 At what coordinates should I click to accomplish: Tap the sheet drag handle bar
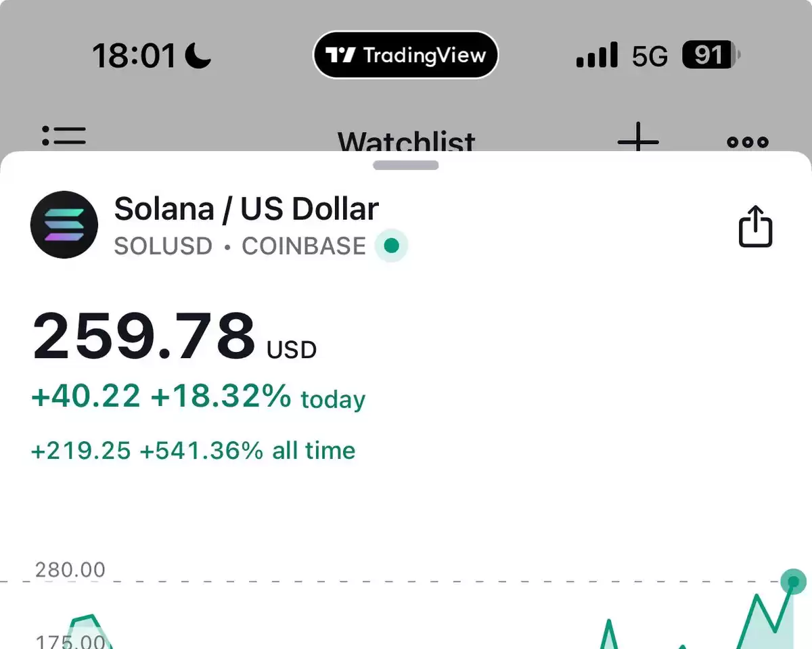(x=406, y=165)
